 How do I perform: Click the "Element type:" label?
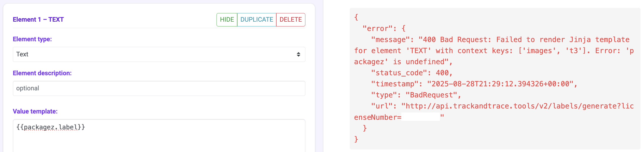pos(32,39)
